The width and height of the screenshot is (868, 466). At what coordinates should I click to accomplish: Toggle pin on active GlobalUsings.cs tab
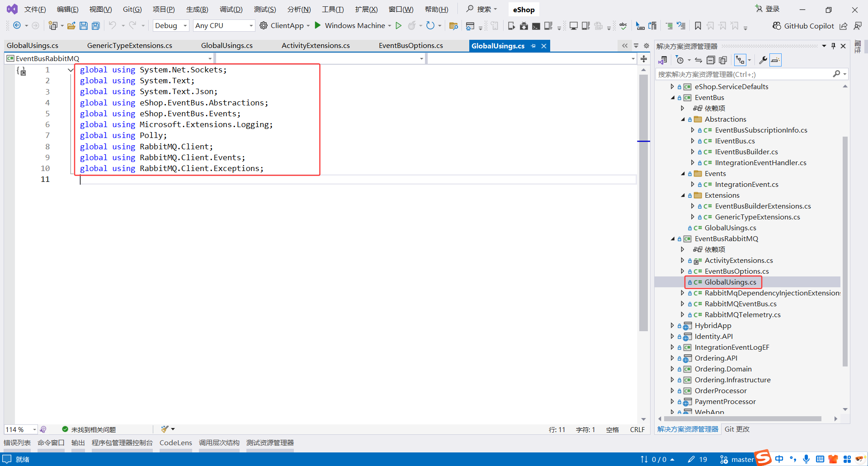(533, 46)
